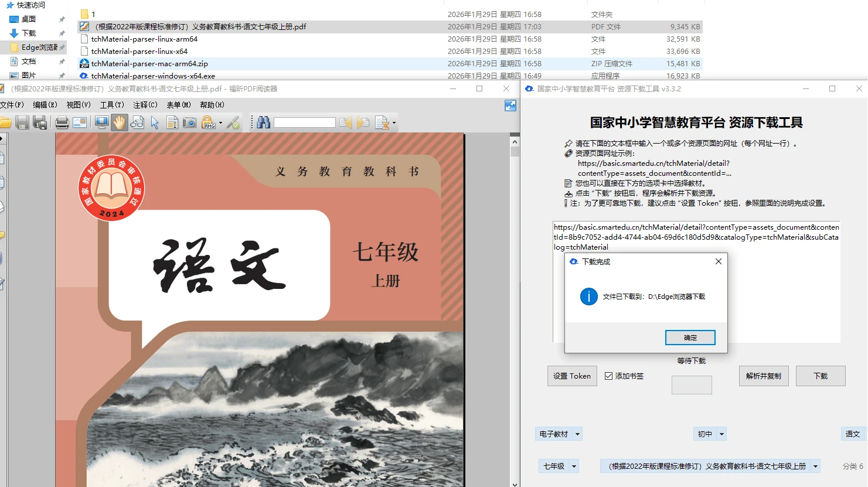
Task: Open the 电子教材 dropdown
Action: tap(557, 434)
